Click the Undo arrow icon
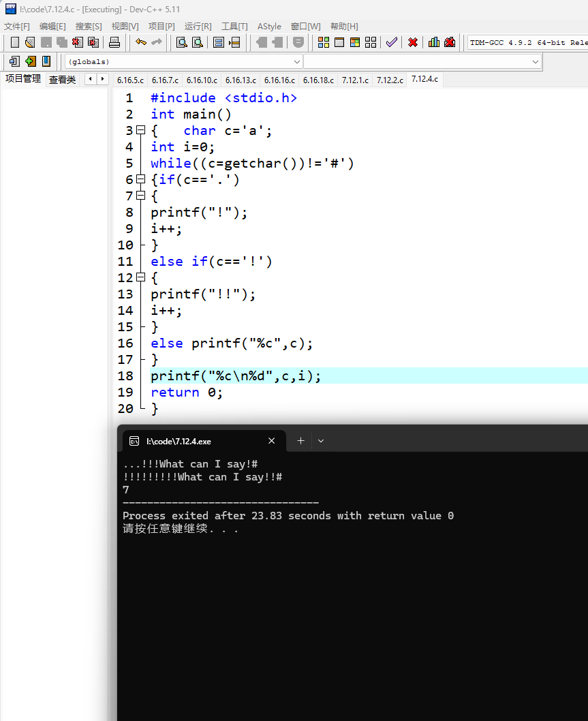 tap(140, 42)
